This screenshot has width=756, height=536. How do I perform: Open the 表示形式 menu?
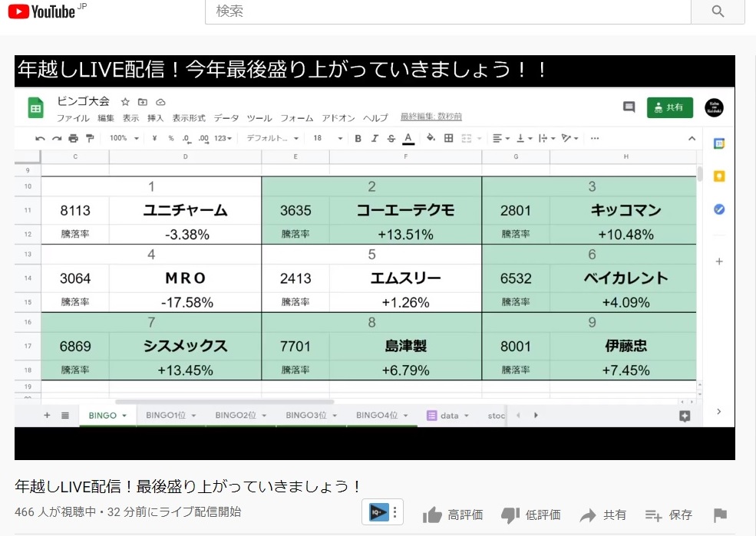189,118
